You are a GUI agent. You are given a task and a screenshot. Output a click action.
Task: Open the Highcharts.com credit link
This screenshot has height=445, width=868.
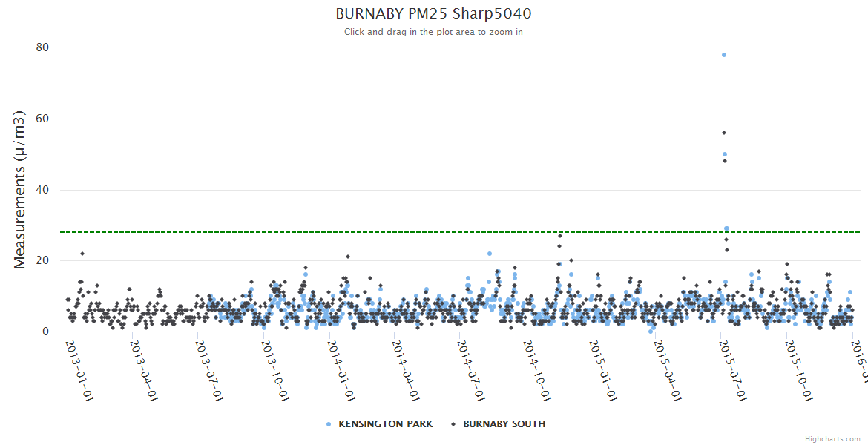tap(832, 439)
